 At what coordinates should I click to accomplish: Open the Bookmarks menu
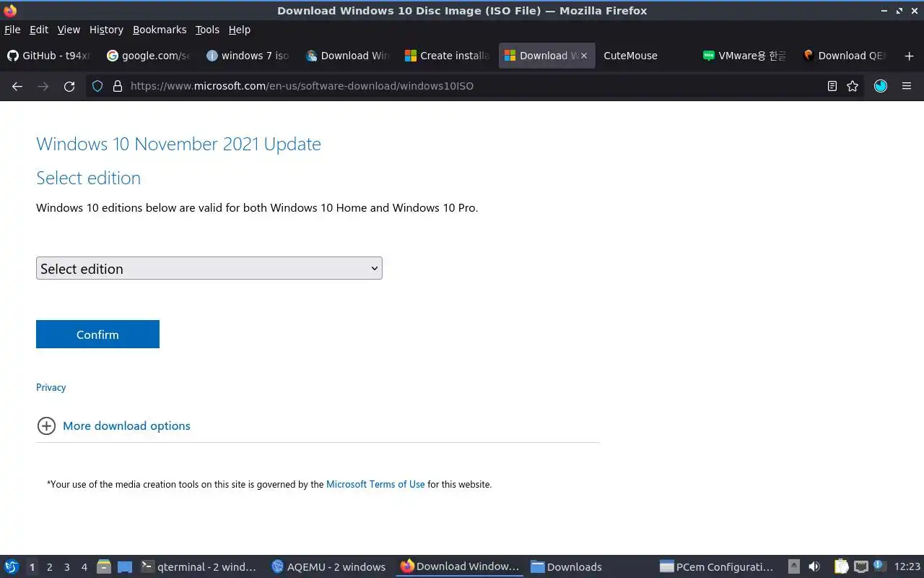pyautogui.click(x=160, y=30)
